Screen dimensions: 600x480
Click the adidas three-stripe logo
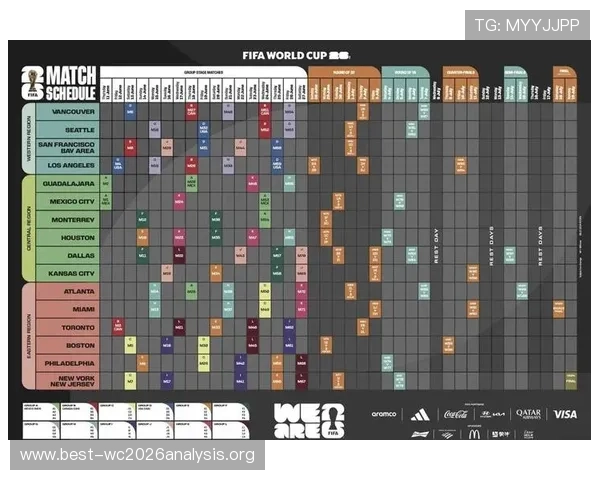[x=420, y=415]
